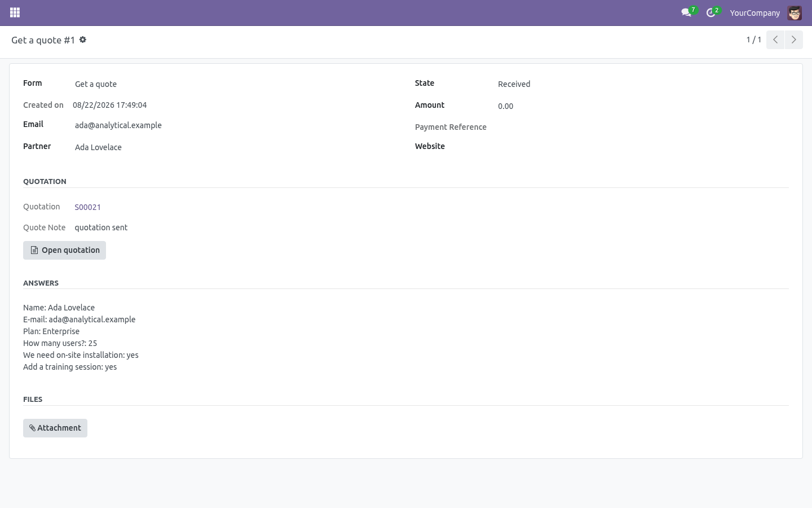Viewport: 812px width, 508px height.
Task: Select the form value Get a quote
Action: coord(96,84)
